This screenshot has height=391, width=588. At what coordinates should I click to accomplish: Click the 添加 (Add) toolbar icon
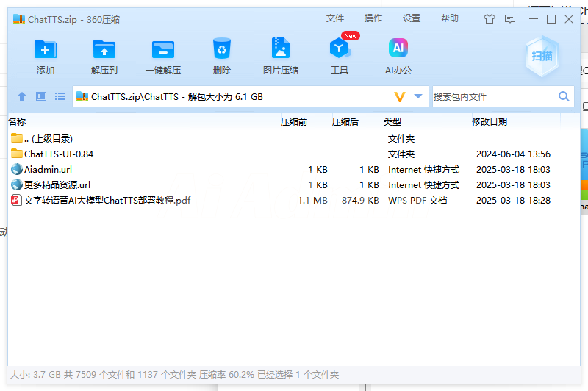46,50
